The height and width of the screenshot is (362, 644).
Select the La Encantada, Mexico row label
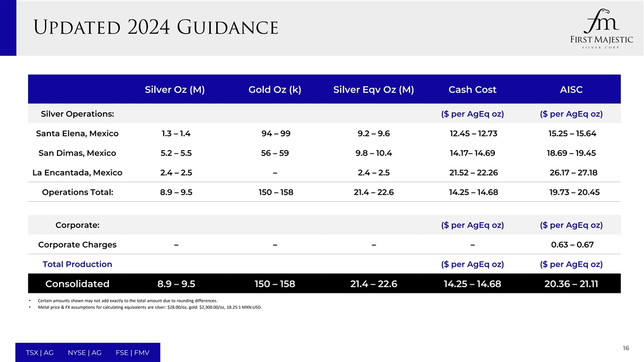[77, 173]
